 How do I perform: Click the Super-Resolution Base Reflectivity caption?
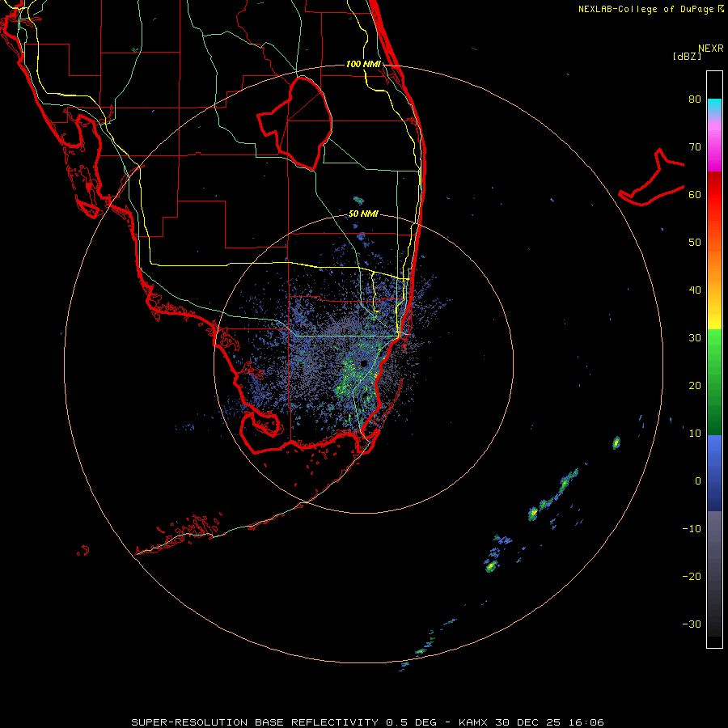(x=367, y=722)
